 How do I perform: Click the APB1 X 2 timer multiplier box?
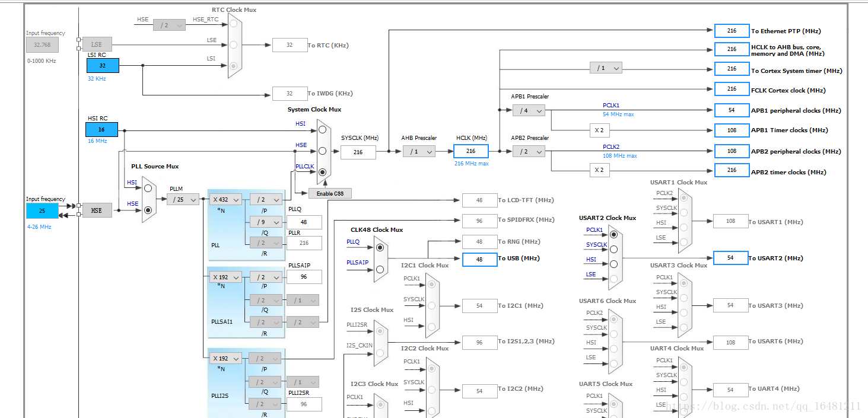(x=599, y=130)
